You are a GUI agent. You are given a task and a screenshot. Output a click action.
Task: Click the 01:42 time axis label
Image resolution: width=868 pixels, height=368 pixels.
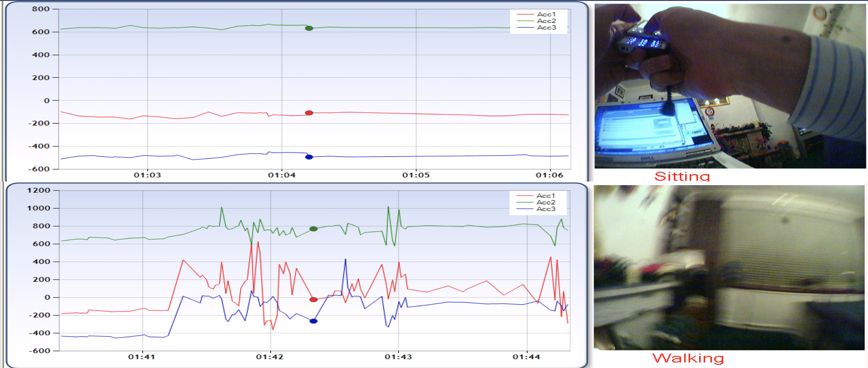pyautogui.click(x=270, y=357)
